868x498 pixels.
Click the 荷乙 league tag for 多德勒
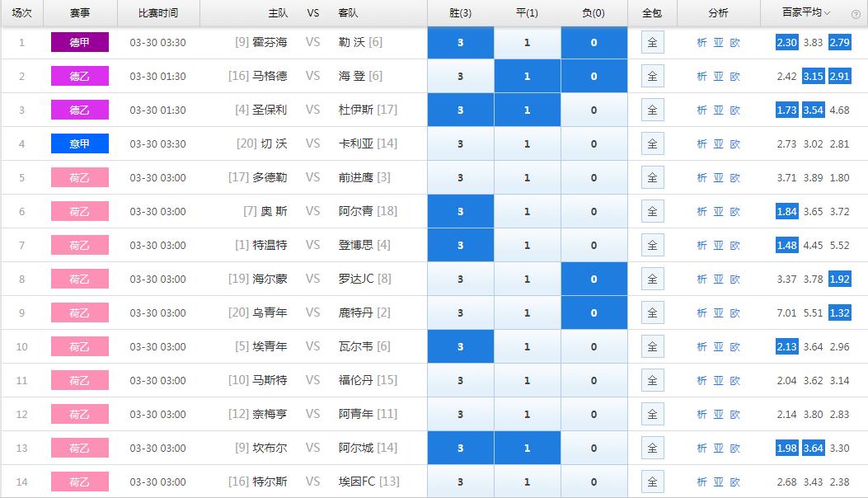[80, 177]
